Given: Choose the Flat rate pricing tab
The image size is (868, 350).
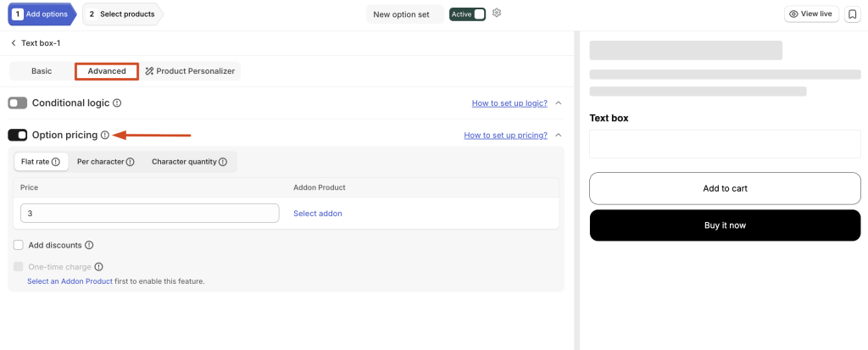Looking at the screenshot, I should (x=41, y=162).
